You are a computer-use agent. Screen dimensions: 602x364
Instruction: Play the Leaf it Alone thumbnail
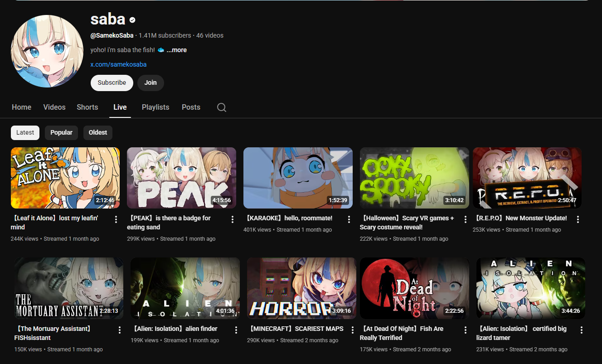click(x=65, y=178)
